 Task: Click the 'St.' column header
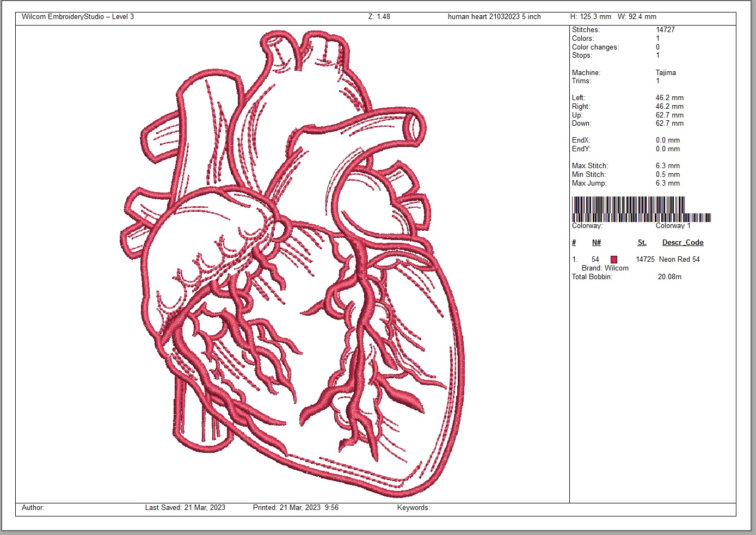(x=642, y=243)
